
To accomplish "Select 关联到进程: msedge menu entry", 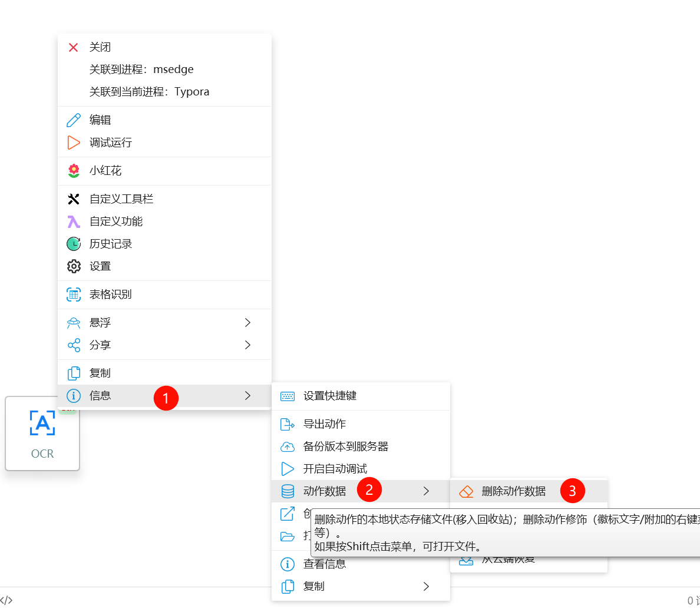I will tap(141, 70).
